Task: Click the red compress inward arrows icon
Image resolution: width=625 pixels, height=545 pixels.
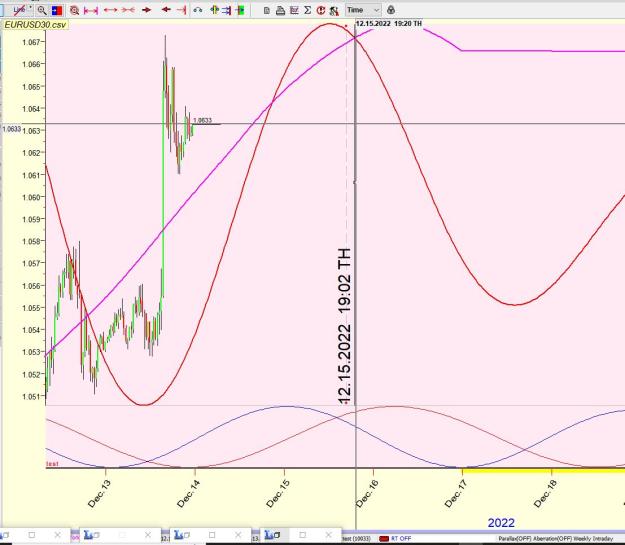Action: pos(128,10)
